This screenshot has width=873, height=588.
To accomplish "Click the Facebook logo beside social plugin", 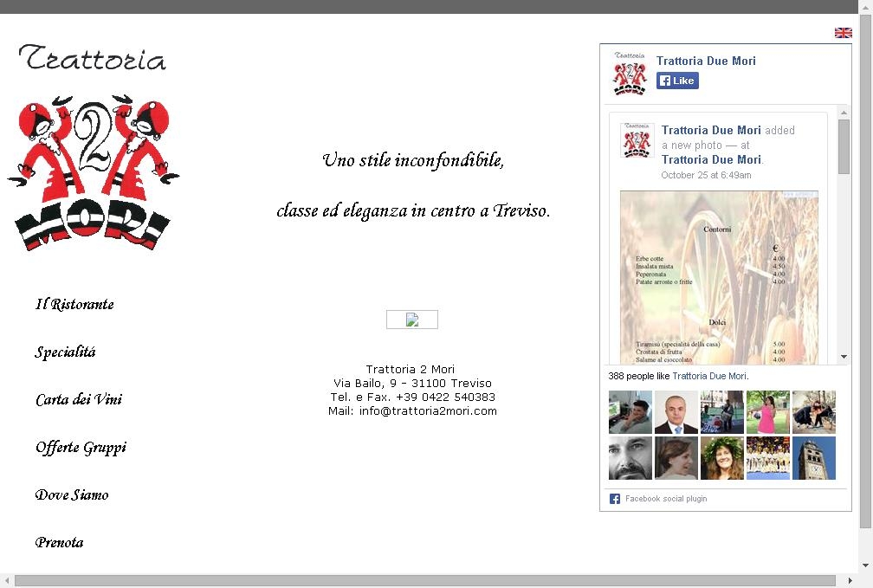I will [615, 499].
